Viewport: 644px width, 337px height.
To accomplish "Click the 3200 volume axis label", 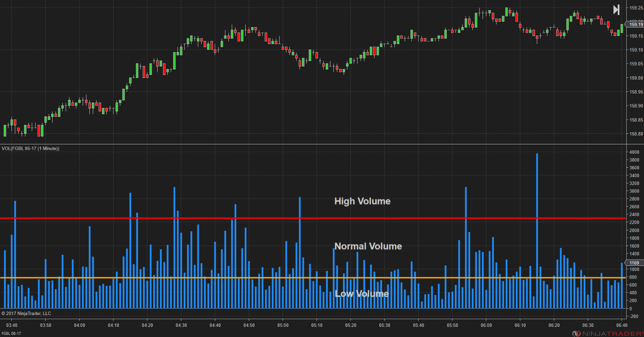I will tap(634, 184).
